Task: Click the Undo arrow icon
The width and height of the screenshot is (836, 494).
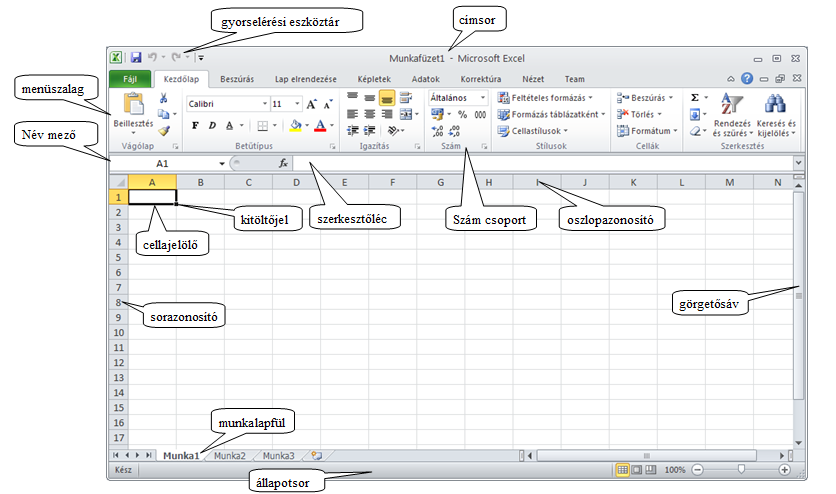Action: coord(152,57)
